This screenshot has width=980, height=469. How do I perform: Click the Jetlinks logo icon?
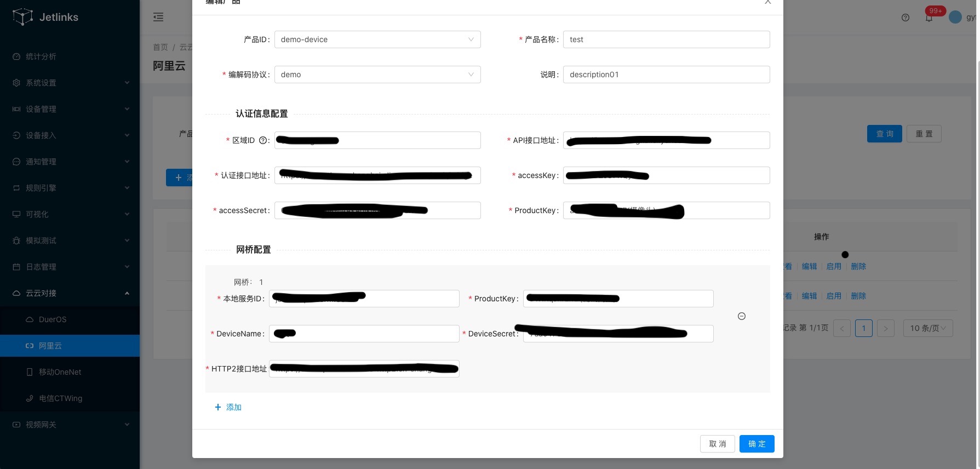(22, 17)
